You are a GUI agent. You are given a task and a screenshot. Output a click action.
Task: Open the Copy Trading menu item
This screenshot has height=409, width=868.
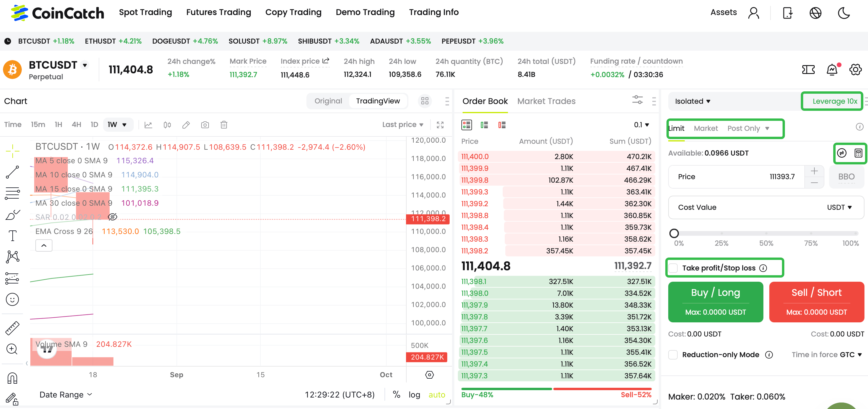click(293, 12)
